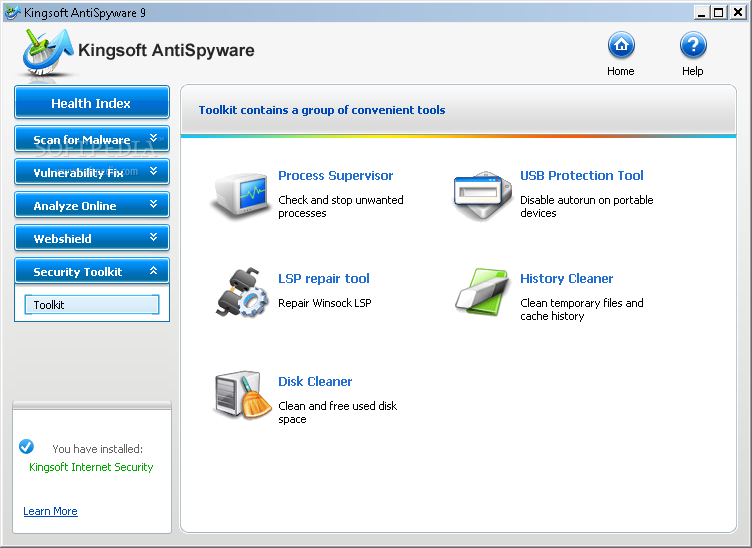Open the USB Protection Tool link
The width and height of the screenshot is (752, 548).
pyautogui.click(x=582, y=175)
